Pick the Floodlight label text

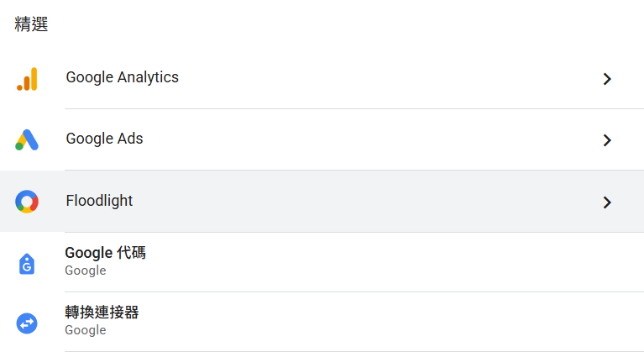[x=99, y=201]
